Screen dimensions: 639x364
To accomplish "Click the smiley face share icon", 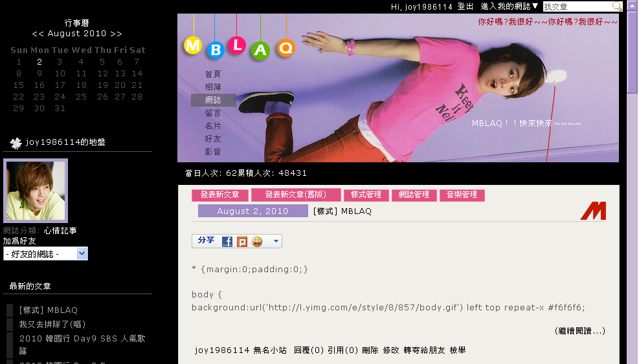I will 257,241.
